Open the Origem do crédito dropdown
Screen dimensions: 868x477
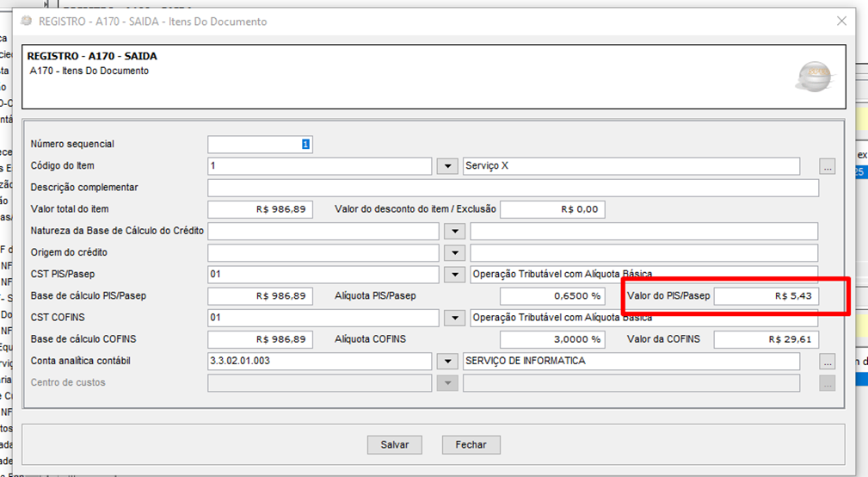coord(453,253)
